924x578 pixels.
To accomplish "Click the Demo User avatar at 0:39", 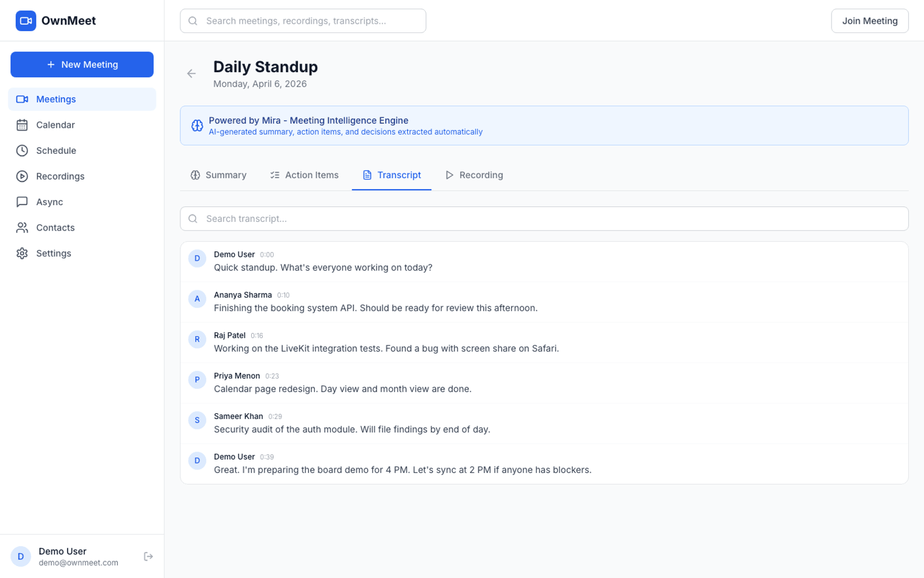I will coord(198,461).
